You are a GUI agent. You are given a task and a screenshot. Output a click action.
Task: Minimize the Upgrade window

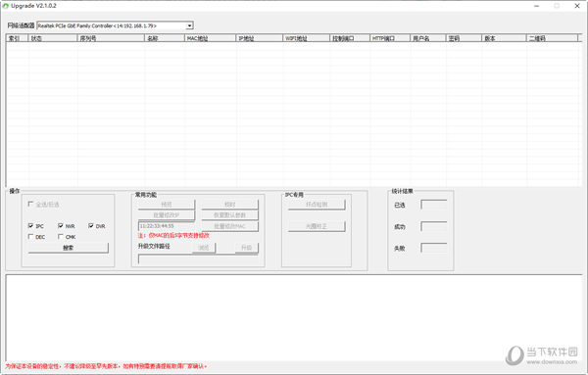[537, 6]
